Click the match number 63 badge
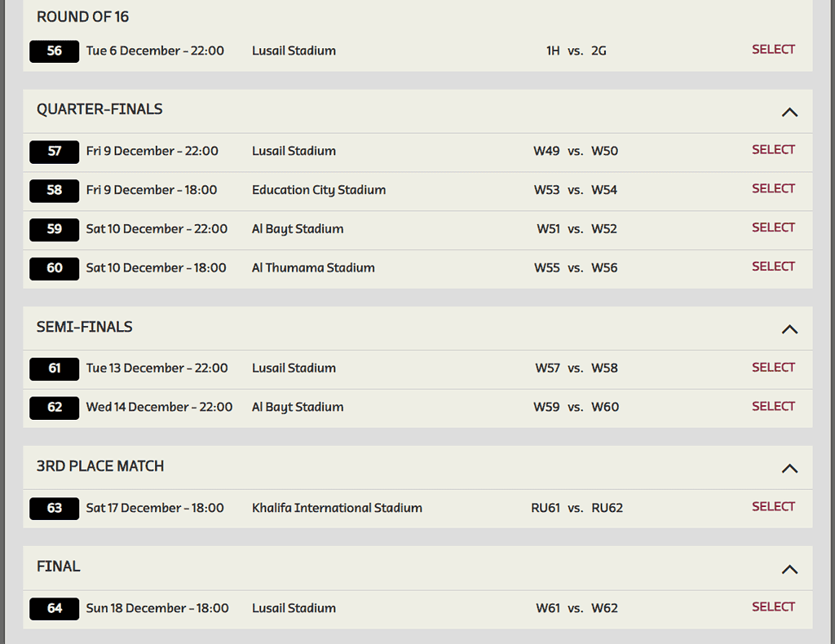 [x=55, y=509]
